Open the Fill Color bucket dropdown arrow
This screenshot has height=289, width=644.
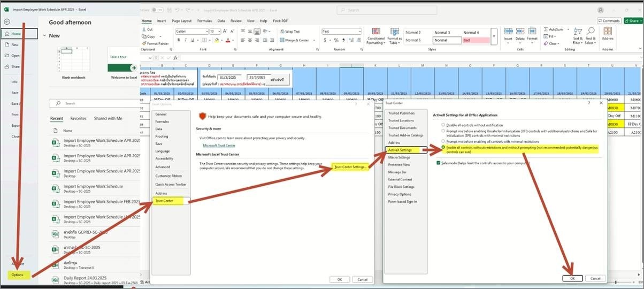222,40
